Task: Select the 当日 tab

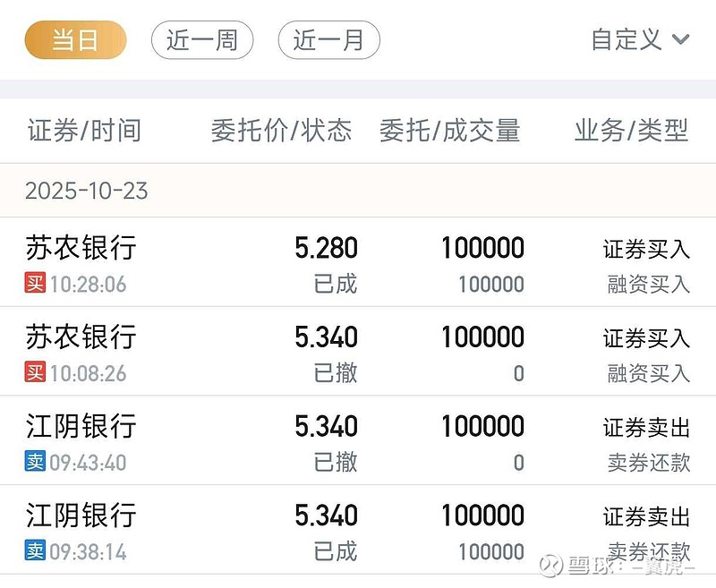Action: pyautogui.click(x=75, y=40)
